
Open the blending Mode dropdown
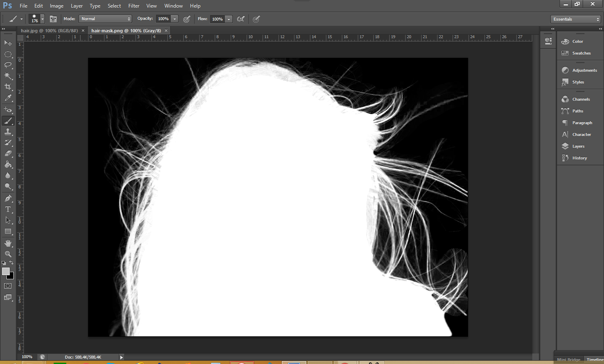point(105,19)
